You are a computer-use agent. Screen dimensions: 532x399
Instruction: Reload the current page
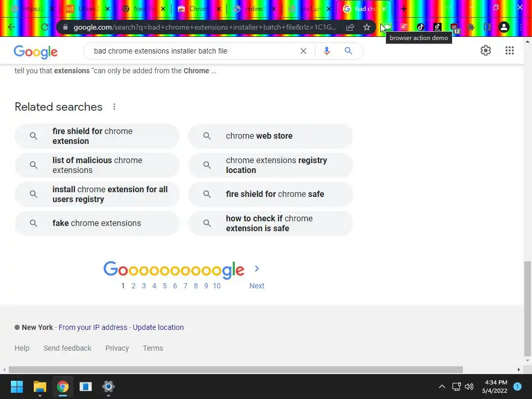tap(45, 27)
